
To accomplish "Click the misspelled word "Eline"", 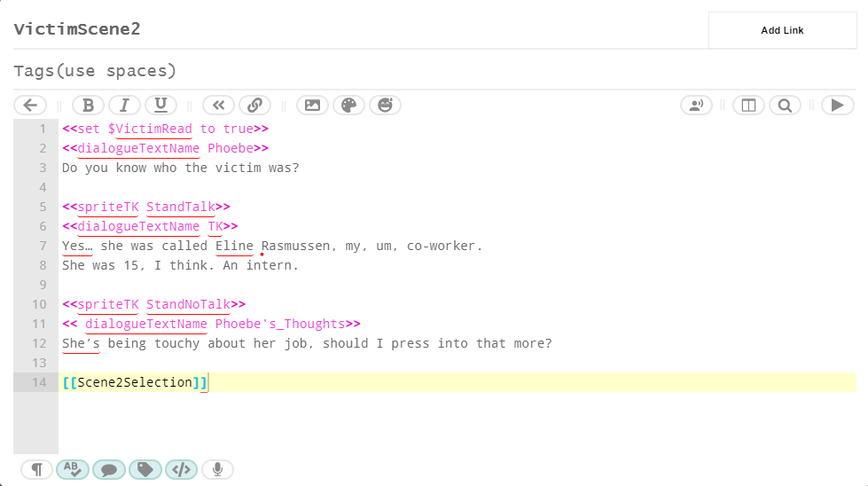I will (234, 246).
